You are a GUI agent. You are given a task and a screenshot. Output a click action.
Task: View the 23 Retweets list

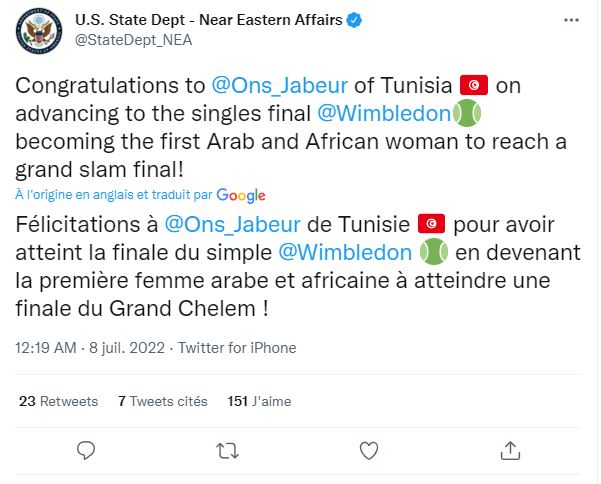coord(59,401)
